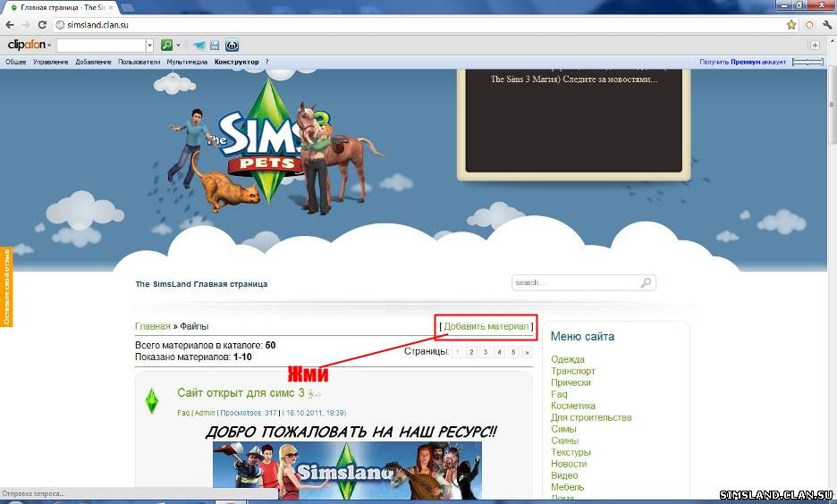This screenshot has height=504, width=837.
Task: Open the wrench settings menu
Action: click(x=827, y=25)
